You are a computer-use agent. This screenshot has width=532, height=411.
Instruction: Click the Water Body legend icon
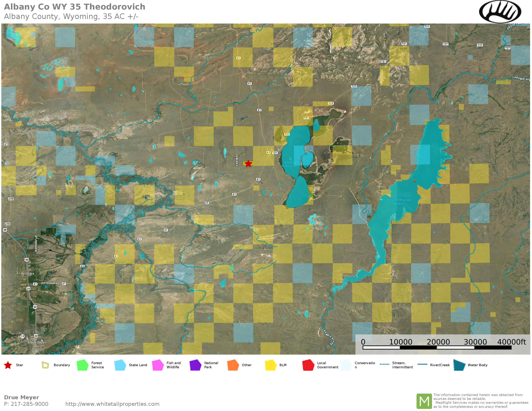coord(459,365)
